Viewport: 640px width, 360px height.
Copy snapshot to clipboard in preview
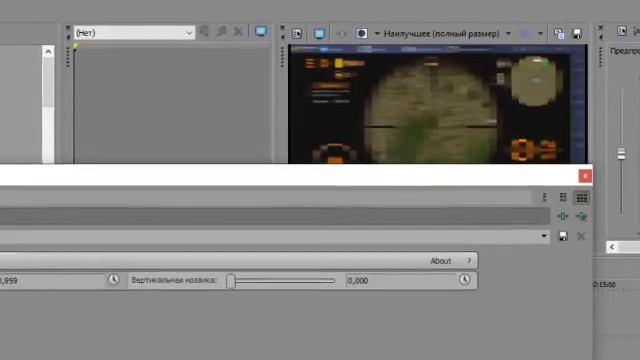559,34
